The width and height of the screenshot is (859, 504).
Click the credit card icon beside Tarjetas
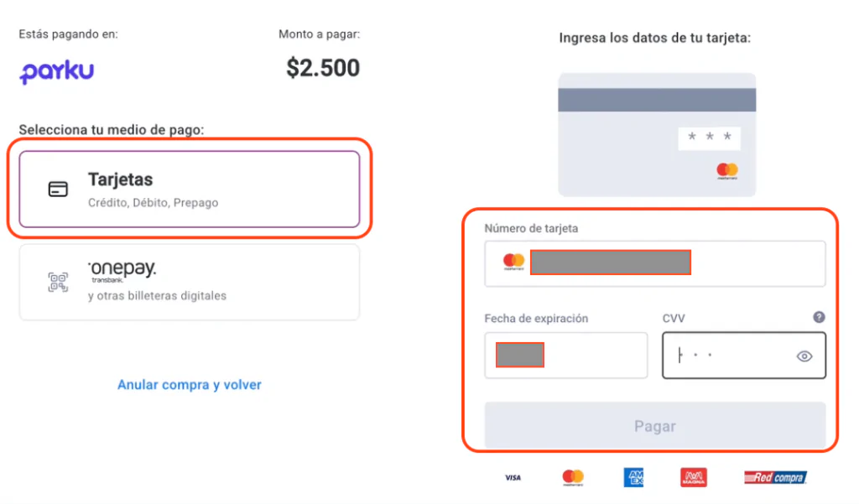point(57,189)
